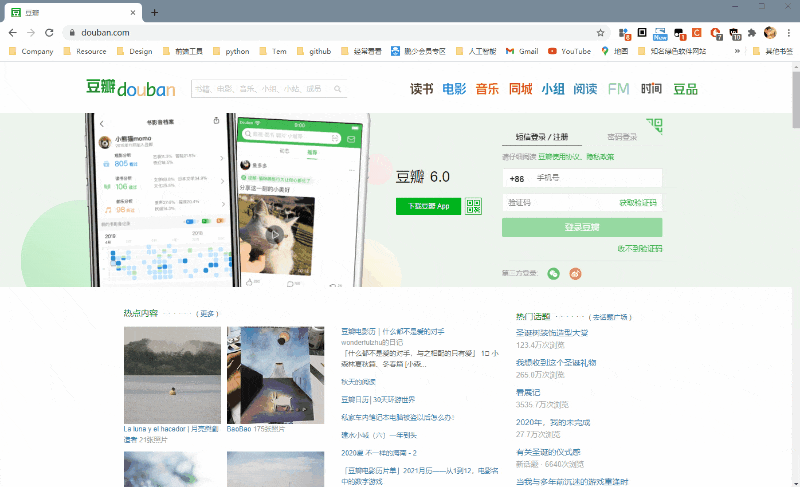This screenshot has width=800, height=487.
Task: Click the +86 country code selector
Action: pos(516,178)
